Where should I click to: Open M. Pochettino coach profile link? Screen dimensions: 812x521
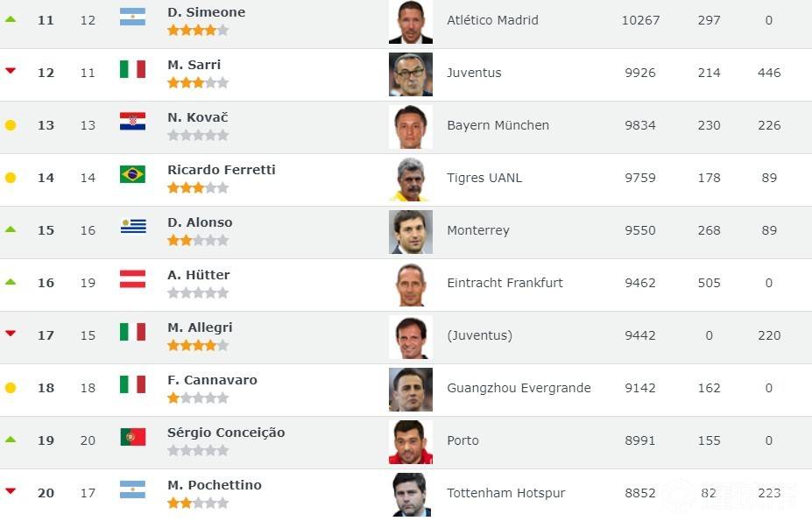(x=214, y=485)
